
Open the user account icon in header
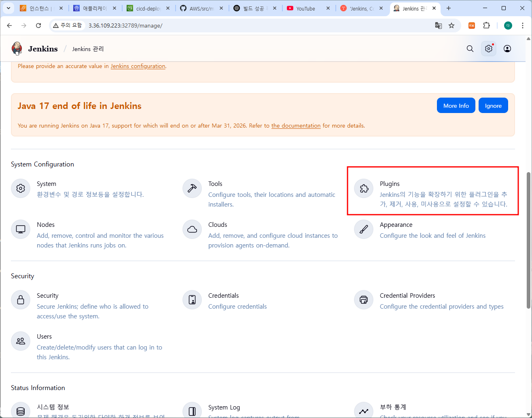507,49
